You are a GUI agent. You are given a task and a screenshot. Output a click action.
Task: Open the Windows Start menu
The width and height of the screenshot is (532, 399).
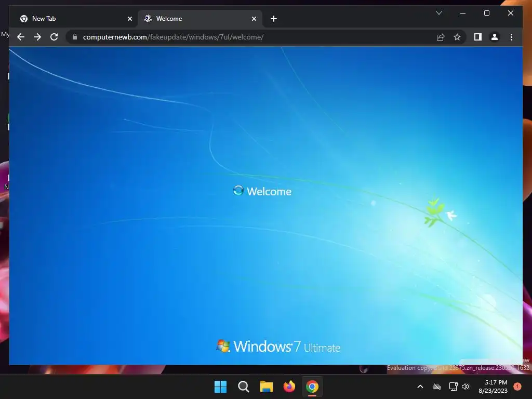(x=220, y=387)
